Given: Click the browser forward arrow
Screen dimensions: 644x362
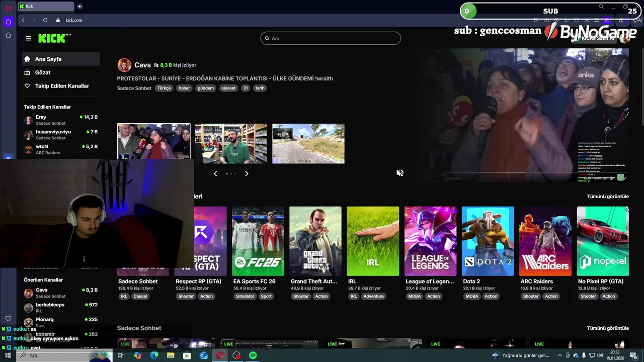Looking at the screenshot, I should (34, 20).
